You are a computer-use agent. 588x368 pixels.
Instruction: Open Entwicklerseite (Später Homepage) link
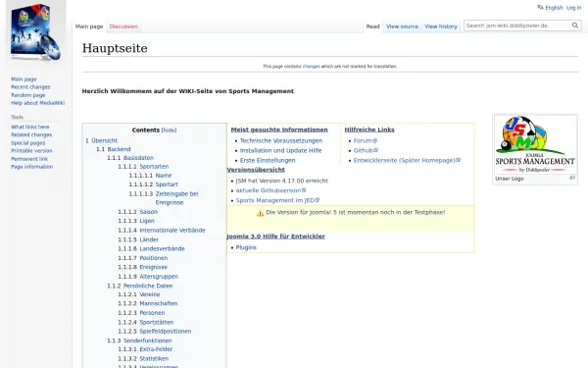407,160
